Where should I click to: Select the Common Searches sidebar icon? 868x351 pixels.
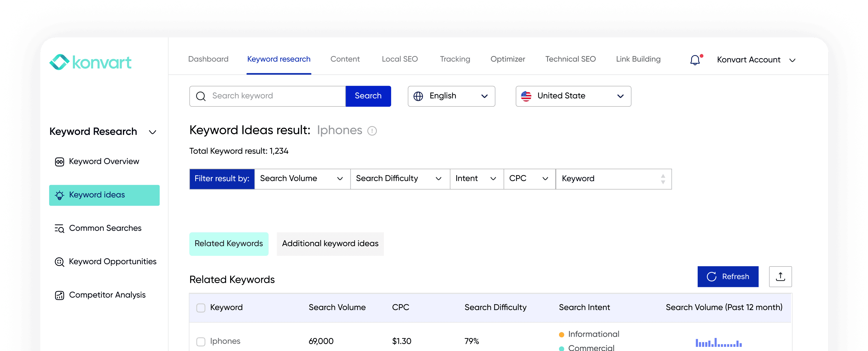click(59, 228)
